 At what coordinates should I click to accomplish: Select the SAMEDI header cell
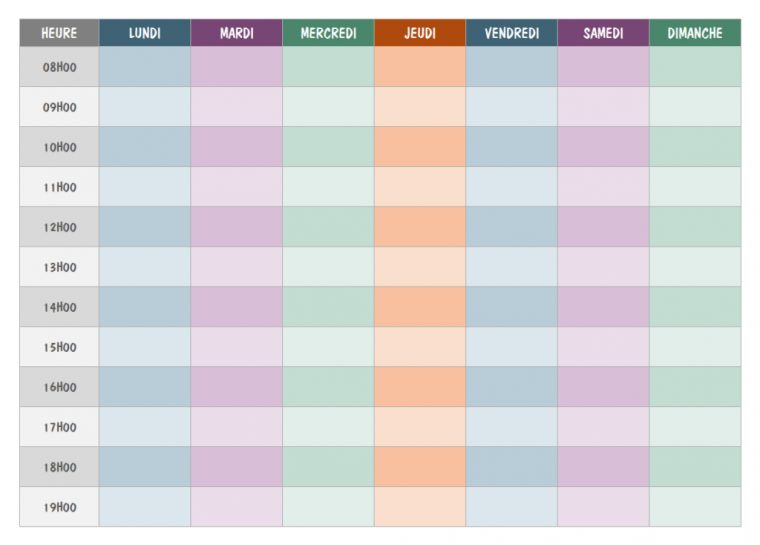603,33
